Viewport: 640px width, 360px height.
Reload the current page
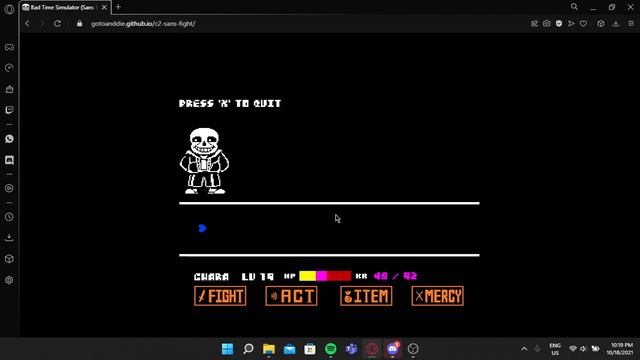tap(58, 24)
